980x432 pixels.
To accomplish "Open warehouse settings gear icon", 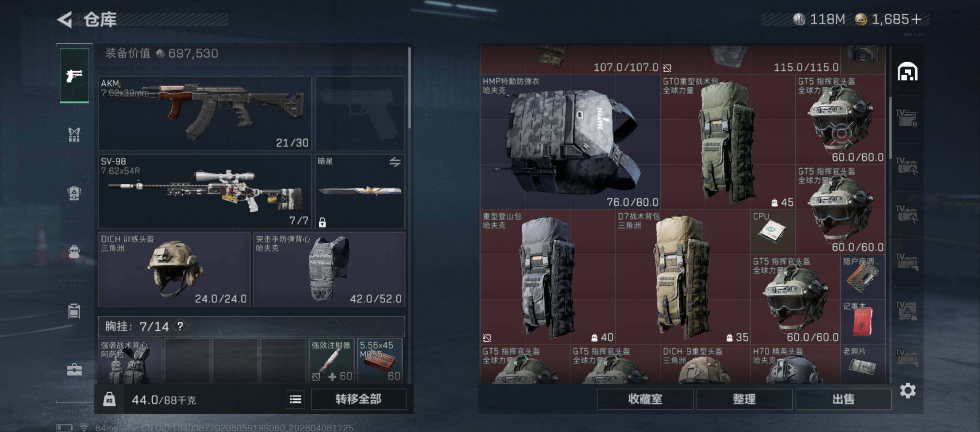I will coord(908,391).
